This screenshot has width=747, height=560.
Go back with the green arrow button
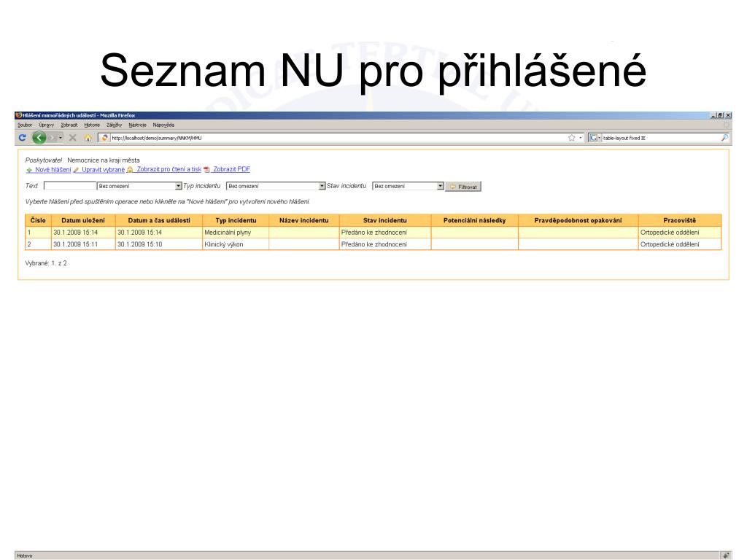[39, 138]
